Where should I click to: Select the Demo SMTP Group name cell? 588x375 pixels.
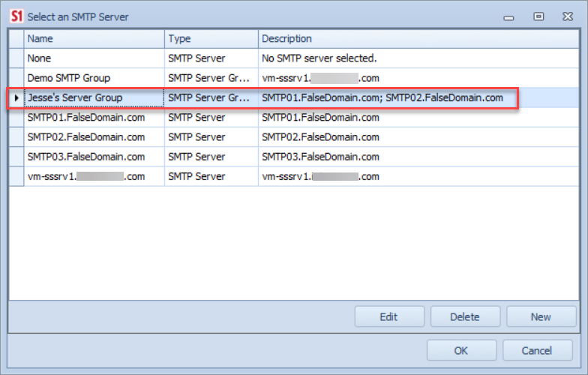(94, 78)
